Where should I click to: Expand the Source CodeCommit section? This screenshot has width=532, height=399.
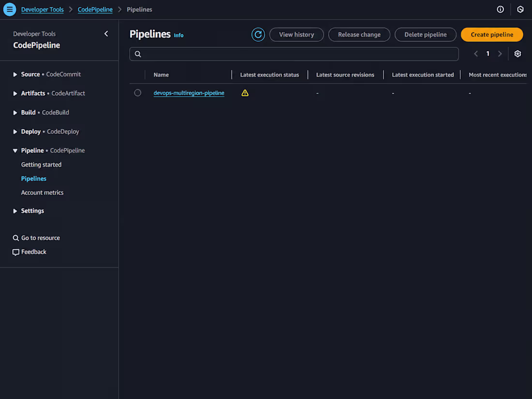[15, 74]
